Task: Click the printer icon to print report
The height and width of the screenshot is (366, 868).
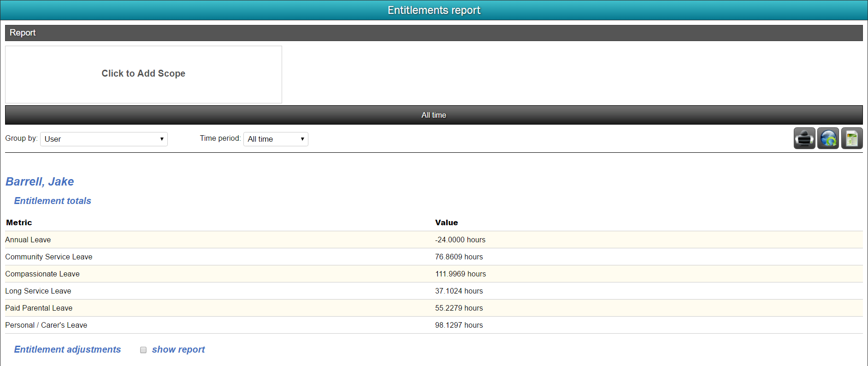Action: (804, 138)
